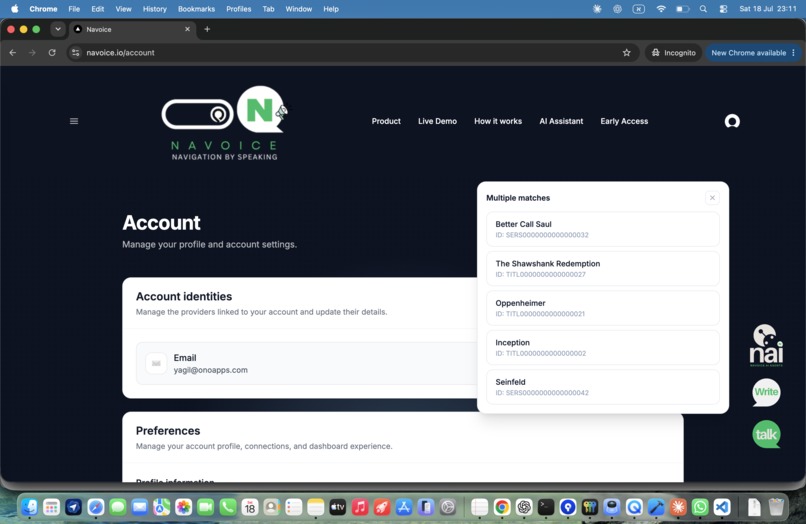This screenshot has height=524, width=806.
Task: Open Safari from the Dock
Action: [96, 508]
